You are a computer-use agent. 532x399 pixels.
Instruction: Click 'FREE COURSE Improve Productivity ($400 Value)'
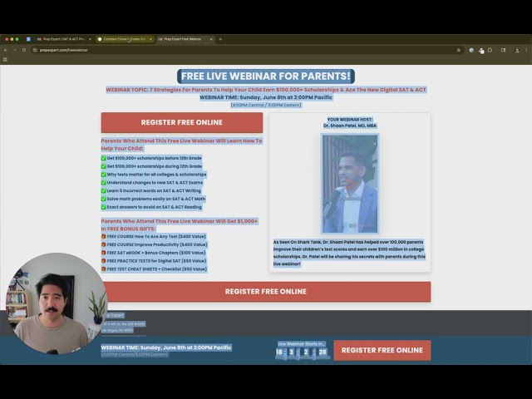(157, 244)
